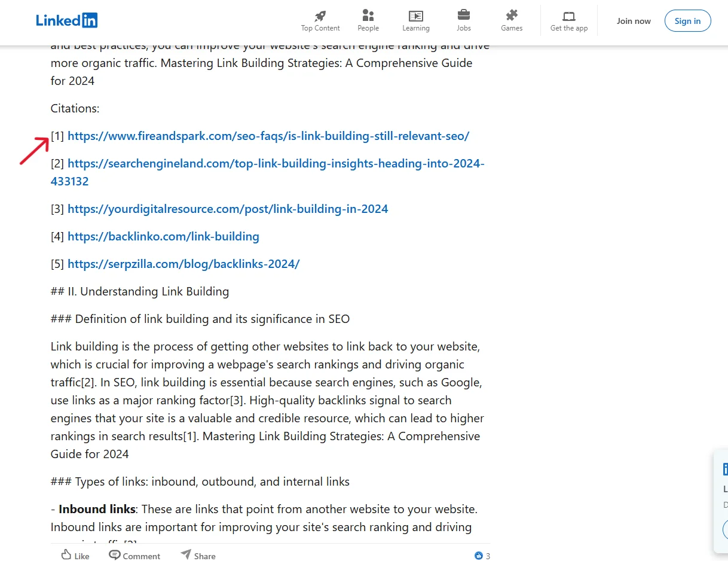The image size is (728, 561).
Task: Open the fireandspark.com citation link
Action: pos(268,136)
